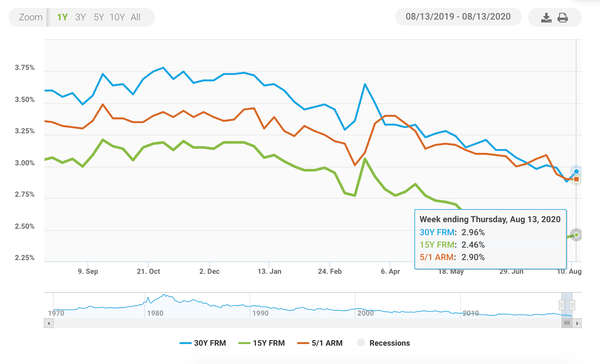
Task: Click the 30Y FRM blue data point marker
Action: pyautogui.click(x=576, y=172)
